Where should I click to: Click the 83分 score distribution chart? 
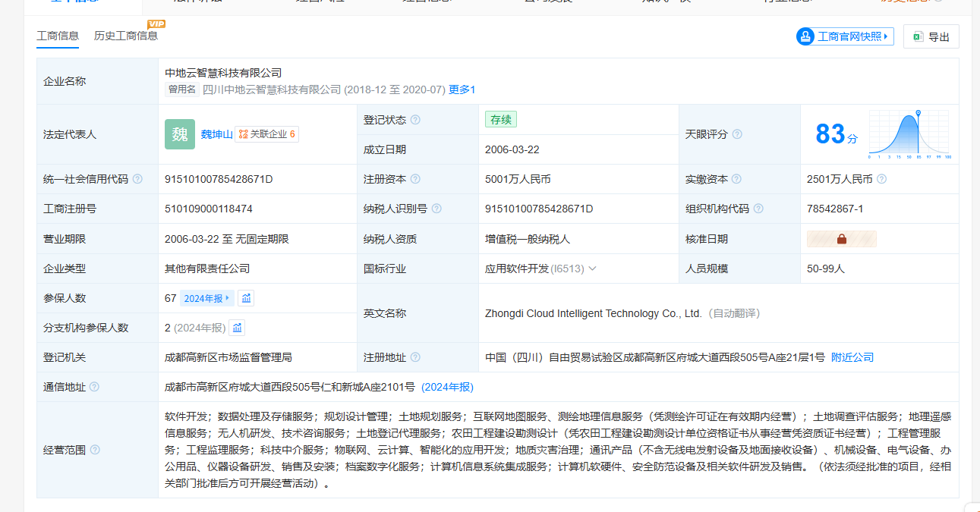click(909, 135)
